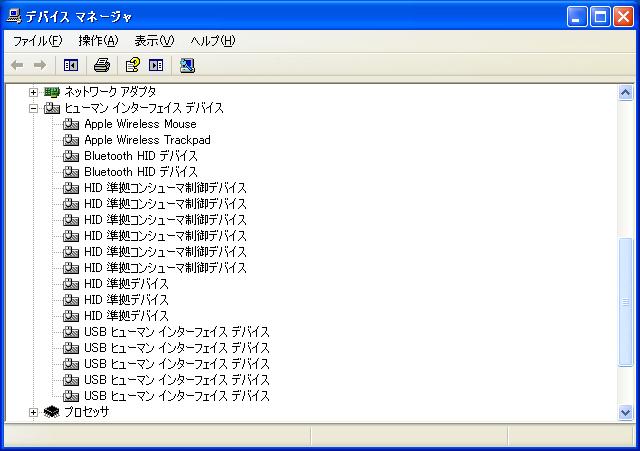Collapse the ヒューマン インターフェイス デバイス node
The width and height of the screenshot is (640, 451).
[33, 108]
